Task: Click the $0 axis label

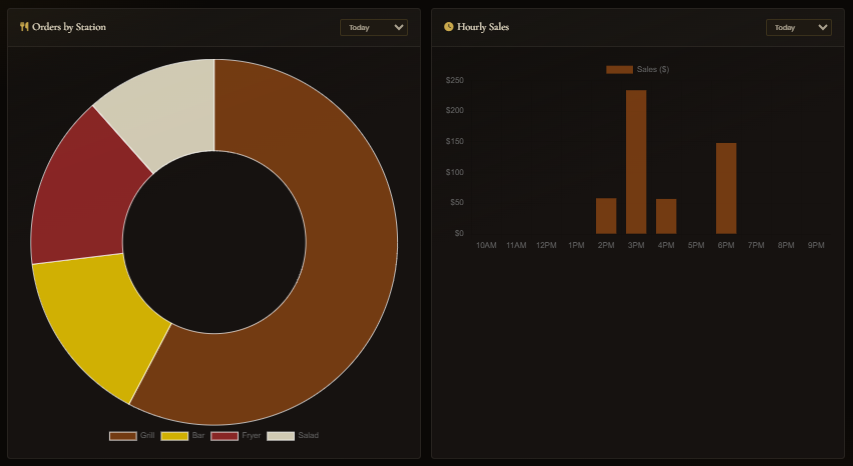Action: click(x=459, y=233)
